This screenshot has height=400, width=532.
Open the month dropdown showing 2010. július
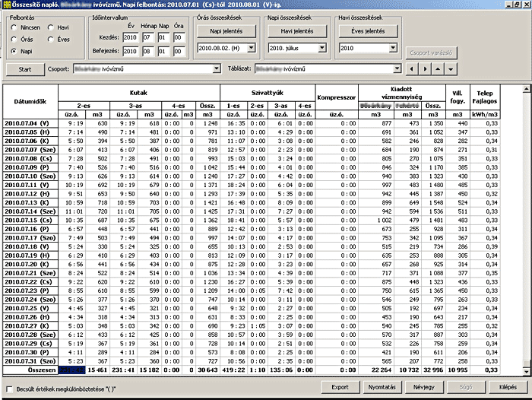pyautogui.click(x=322, y=48)
